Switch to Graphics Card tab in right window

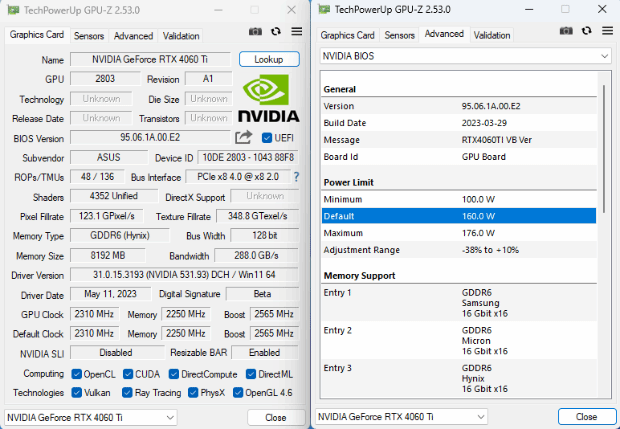348,35
